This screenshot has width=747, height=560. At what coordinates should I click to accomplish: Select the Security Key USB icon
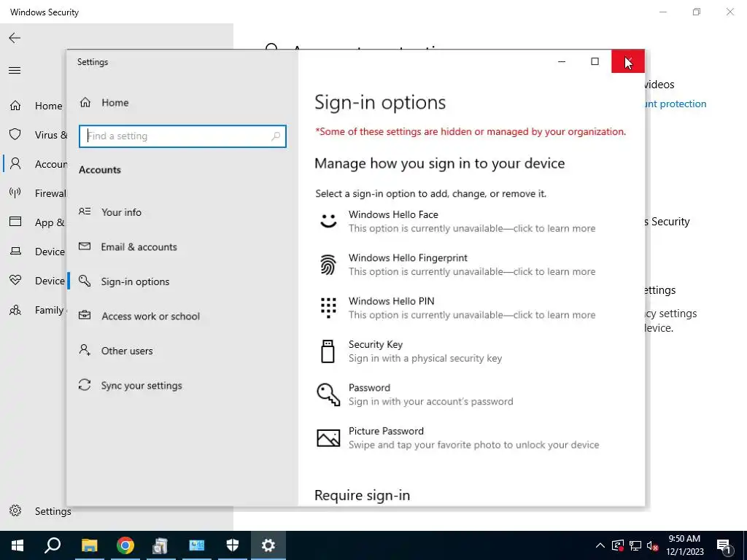click(328, 351)
